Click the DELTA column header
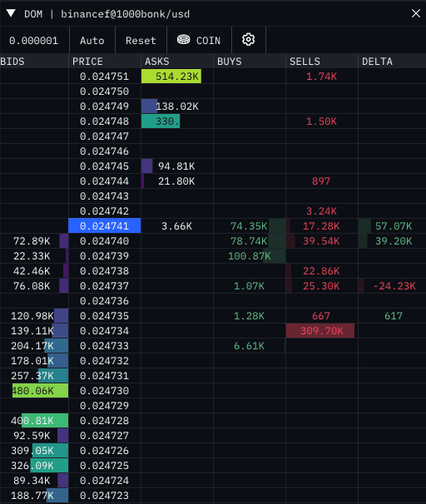The height and width of the screenshot is (504, 426). 377,61
